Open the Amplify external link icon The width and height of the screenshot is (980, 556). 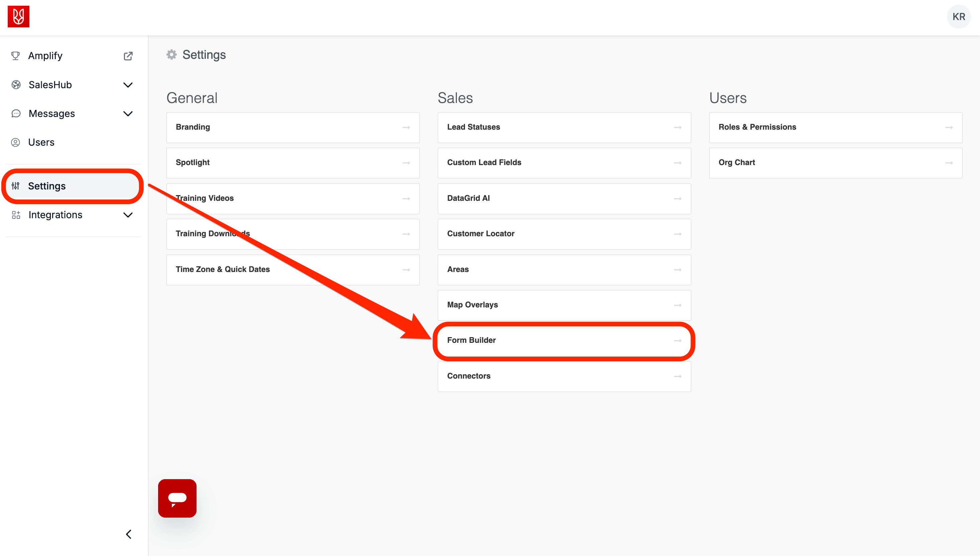pyautogui.click(x=128, y=56)
